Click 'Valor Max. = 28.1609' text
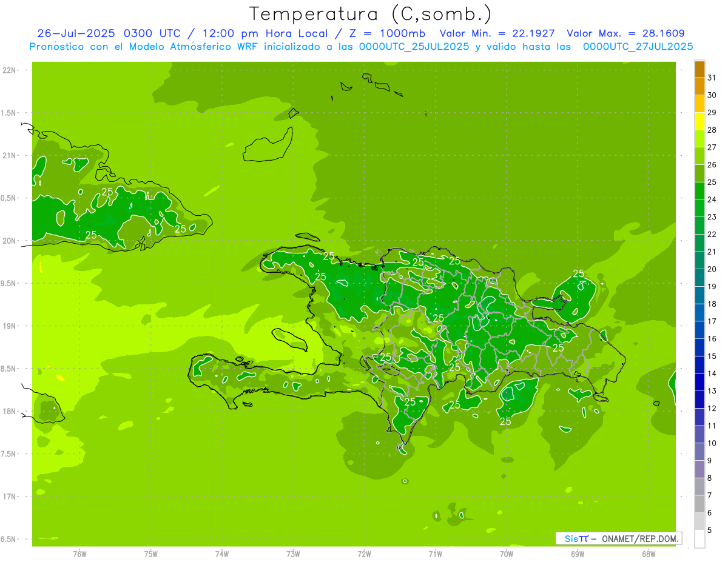The width and height of the screenshot is (728, 562). pyautogui.click(x=625, y=33)
